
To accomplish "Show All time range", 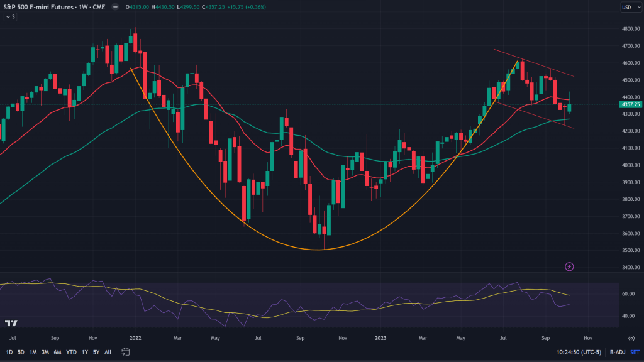I will (x=108, y=352).
